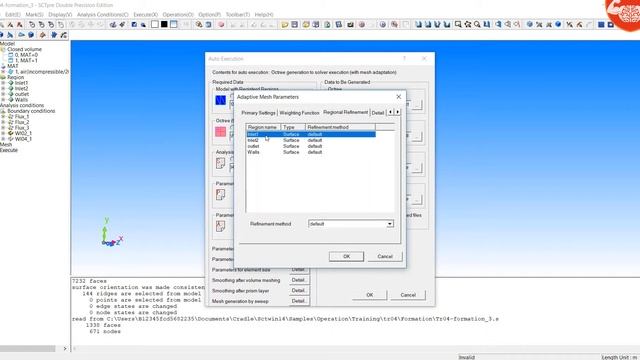This screenshot has width=640, height=360.
Task: Click OK in Adaptive Mesh Parameters dialog
Action: coord(346,256)
